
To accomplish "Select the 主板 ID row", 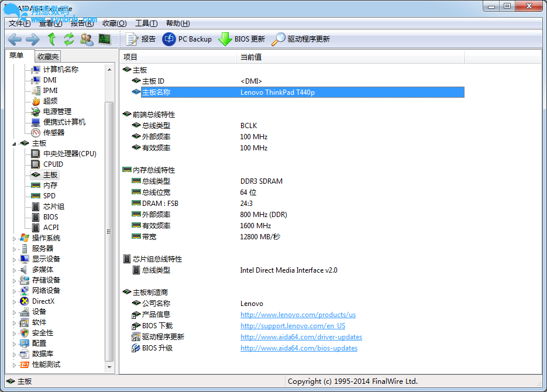I will pyautogui.click(x=298, y=81).
